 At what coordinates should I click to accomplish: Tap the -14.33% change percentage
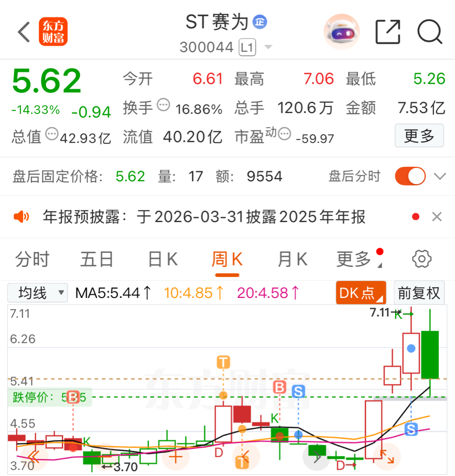pyautogui.click(x=35, y=110)
